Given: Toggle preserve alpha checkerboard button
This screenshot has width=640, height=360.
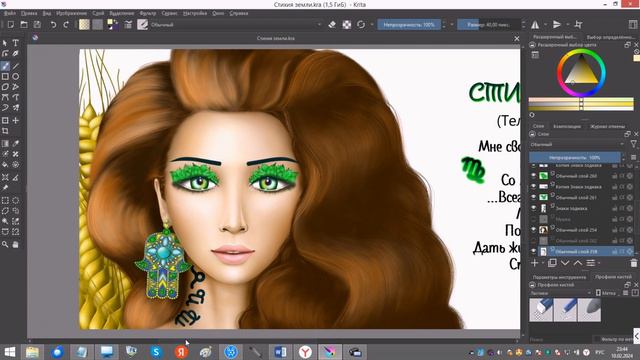Looking at the screenshot, I should click(347, 24).
